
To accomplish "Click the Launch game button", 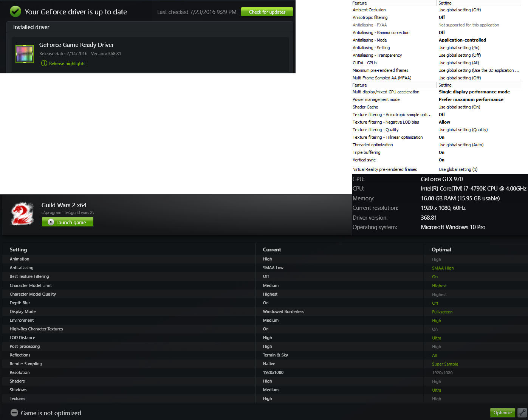I will [68, 222].
